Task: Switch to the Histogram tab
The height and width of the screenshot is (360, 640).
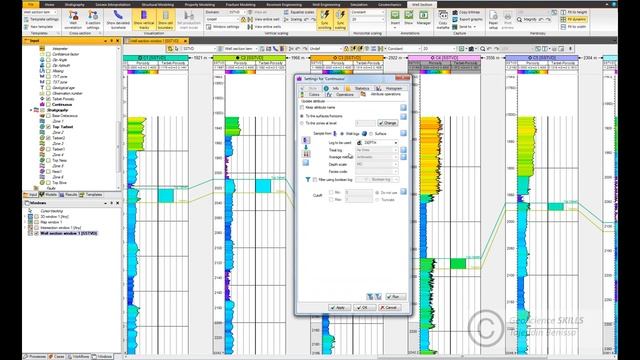Action: click(391, 88)
